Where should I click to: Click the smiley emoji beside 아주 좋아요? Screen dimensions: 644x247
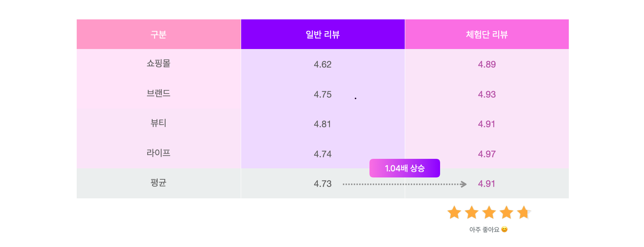(504, 229)
